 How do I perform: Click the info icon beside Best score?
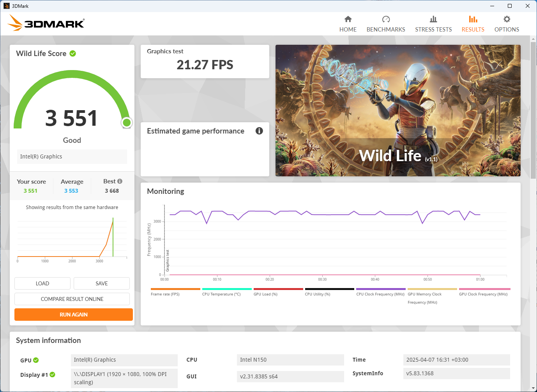pyautogui.click(x=120, y=181)
